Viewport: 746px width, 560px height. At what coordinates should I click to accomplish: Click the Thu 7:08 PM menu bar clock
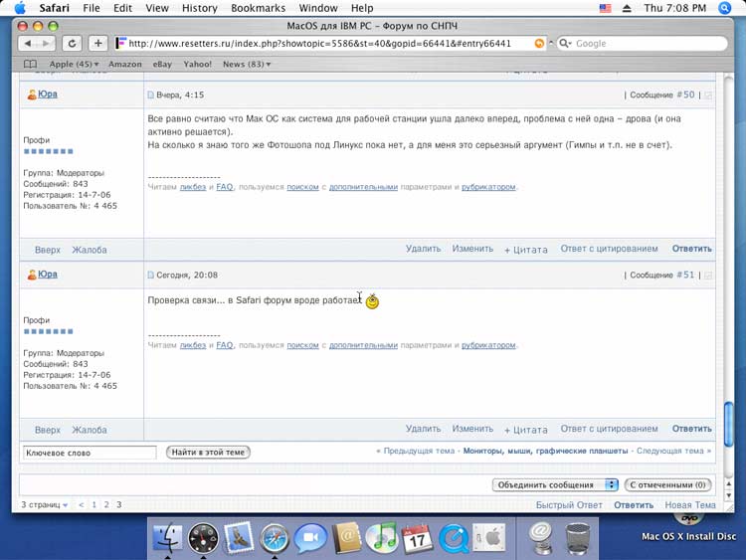click(674, 8)
